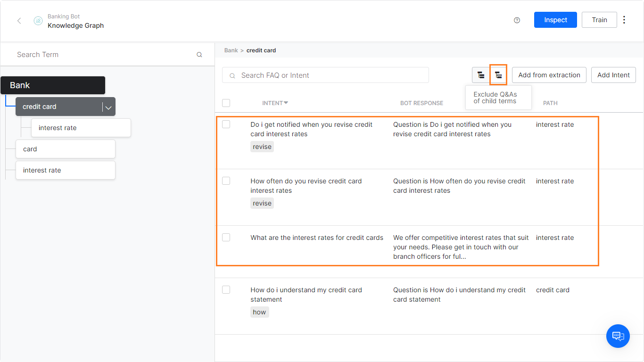Click the Banking Bot logo icon
The image size is (644, 362).
pyautogui.click(x=38, y=21)
